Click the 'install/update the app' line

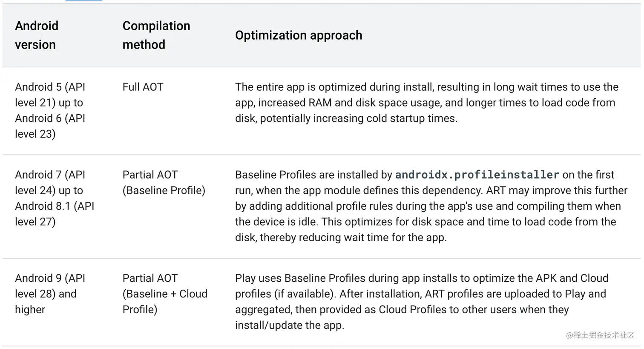click(x=290, y=325)
